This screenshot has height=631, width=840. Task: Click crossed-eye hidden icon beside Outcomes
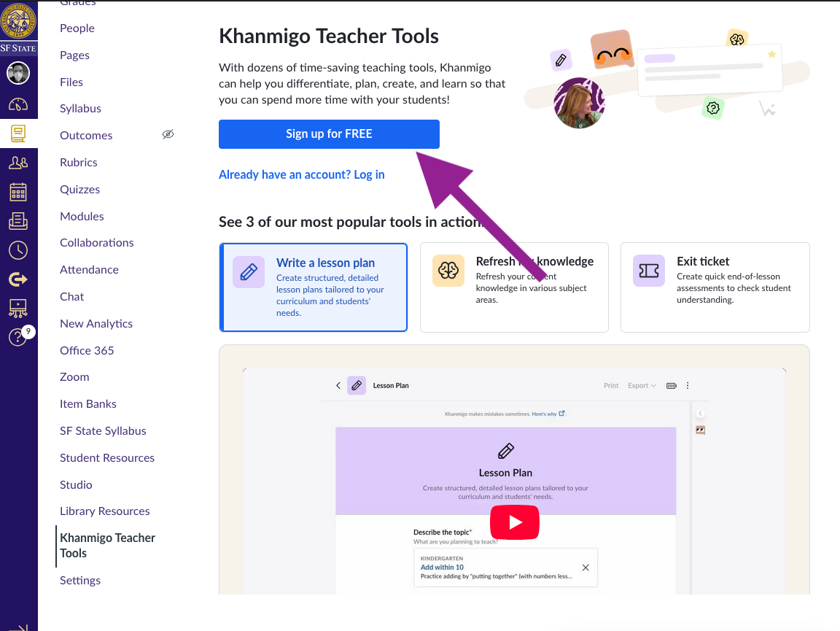(168, 134)
